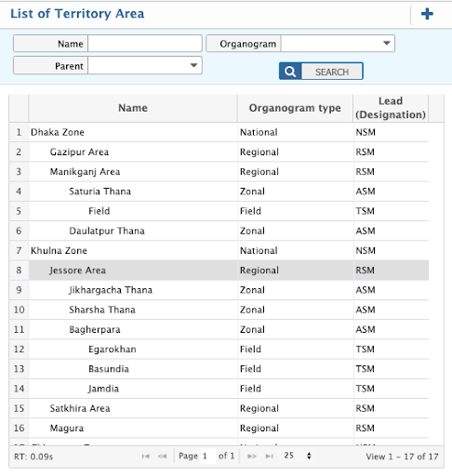Screen dimensions: 452x476
Task: Sort by Name column header
Action: 133,108
